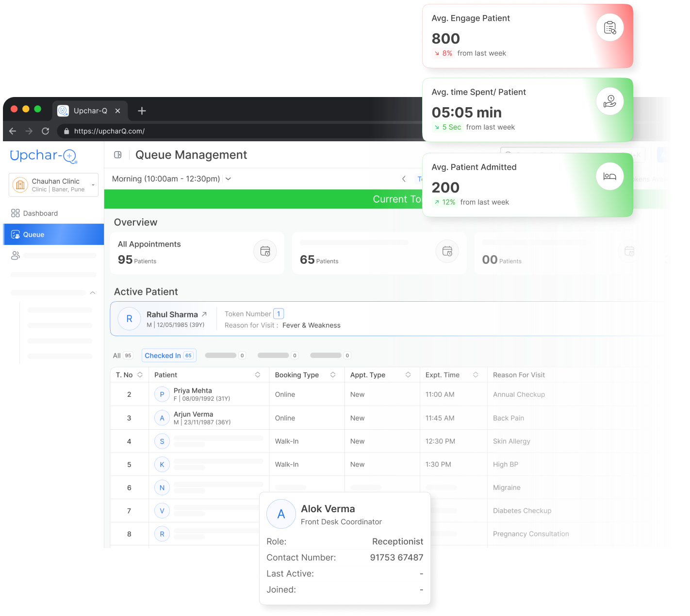Select the Checked In tab
Image resolution: width=690 pixels, height=616 pixels.
pos(168,356)
